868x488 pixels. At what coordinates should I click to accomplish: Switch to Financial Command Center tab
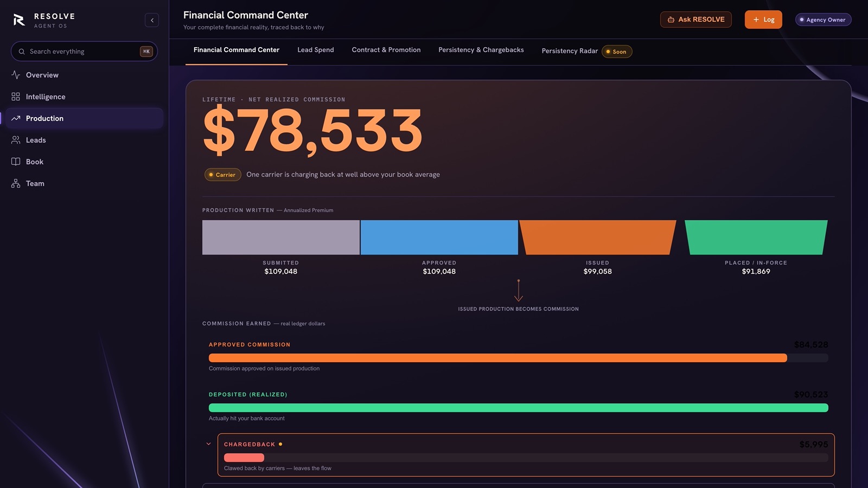(237, 50)
